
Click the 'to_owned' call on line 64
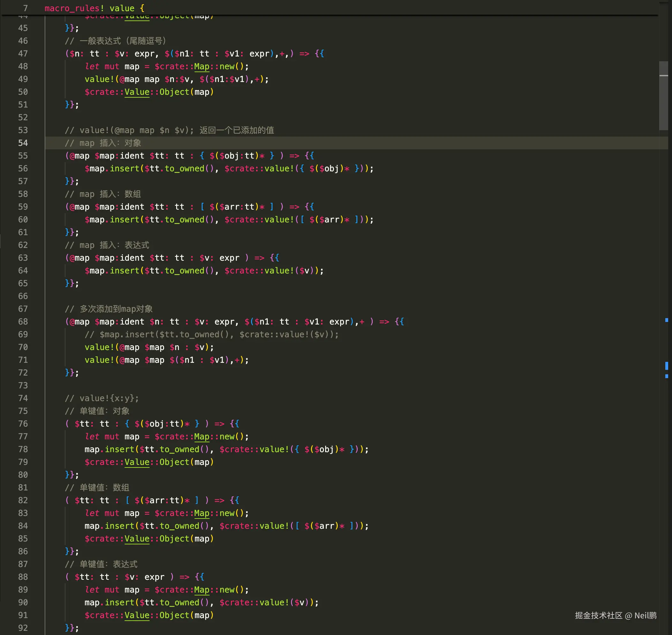(184, 271)
